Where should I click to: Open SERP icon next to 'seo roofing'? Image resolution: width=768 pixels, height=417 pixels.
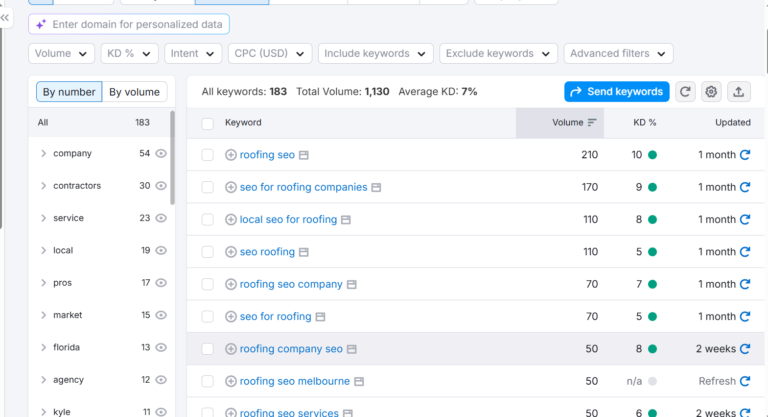coord(304,252)
